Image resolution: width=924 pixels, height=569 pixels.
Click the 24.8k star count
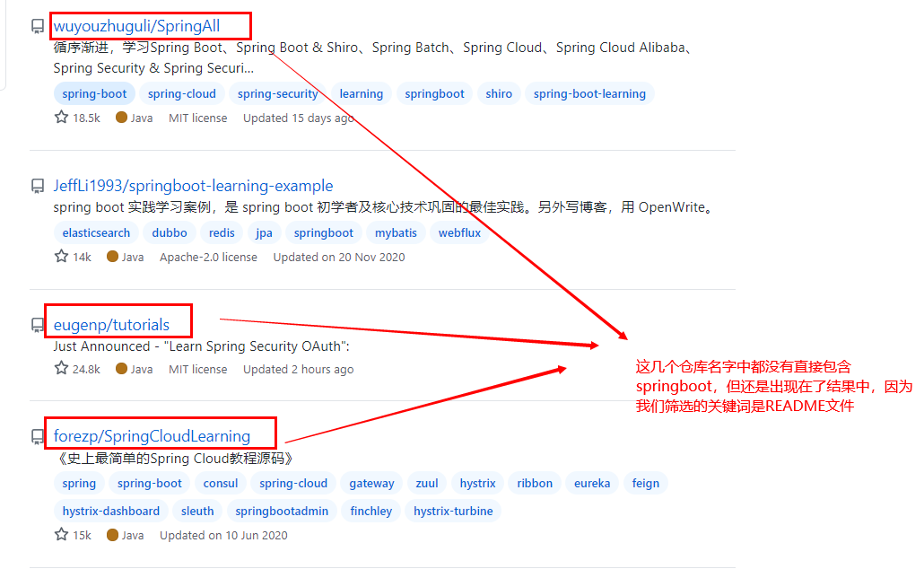[x=87, y=369]
